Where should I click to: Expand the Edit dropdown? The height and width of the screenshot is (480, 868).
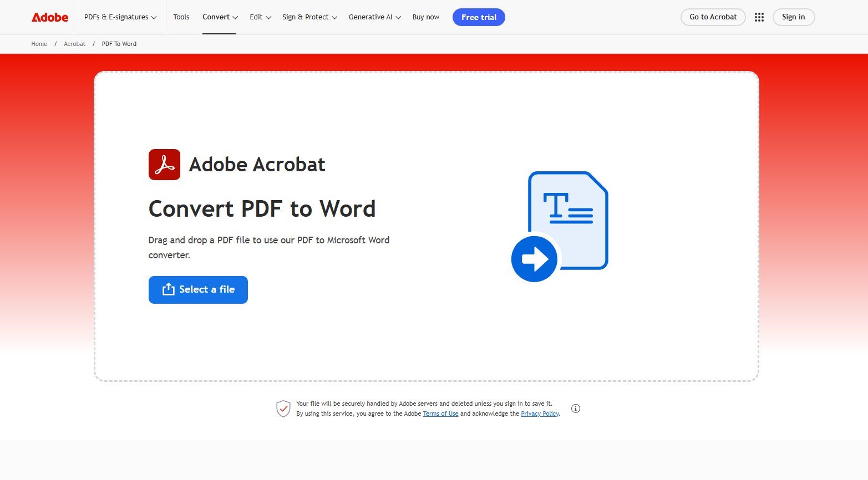pos(260,17)
